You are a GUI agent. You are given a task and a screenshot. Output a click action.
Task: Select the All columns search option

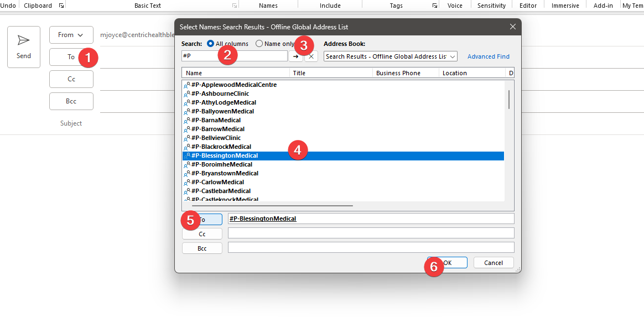coord(210,44)
